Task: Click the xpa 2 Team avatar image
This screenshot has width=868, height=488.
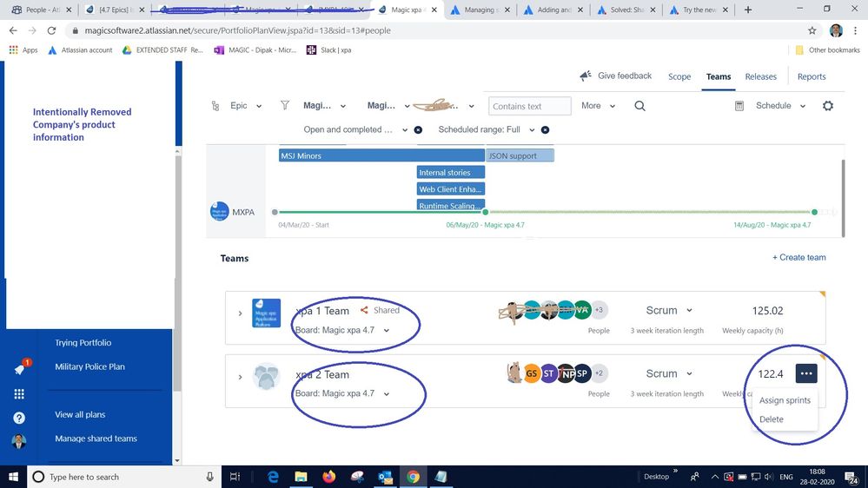Action: (266, 376)
